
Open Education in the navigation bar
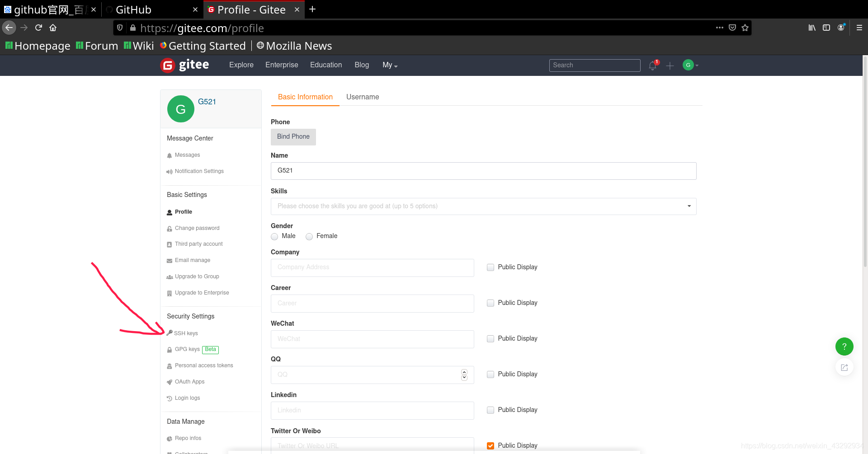click(326, 65)
